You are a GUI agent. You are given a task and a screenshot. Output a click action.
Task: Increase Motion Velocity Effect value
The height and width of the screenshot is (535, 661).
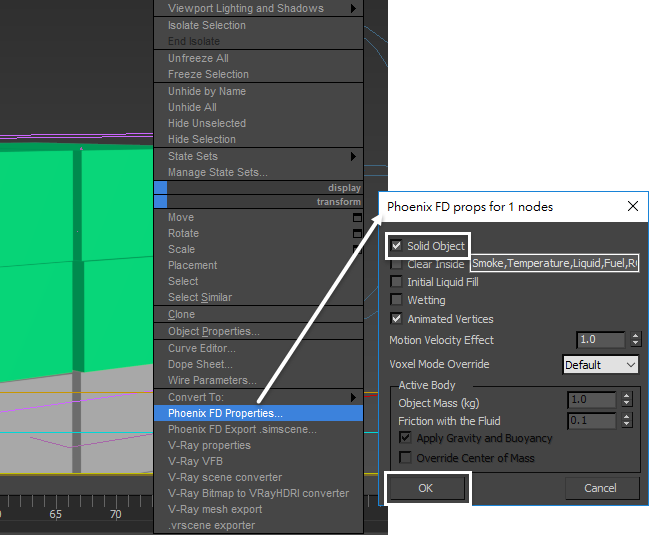[x=635, y=336]
